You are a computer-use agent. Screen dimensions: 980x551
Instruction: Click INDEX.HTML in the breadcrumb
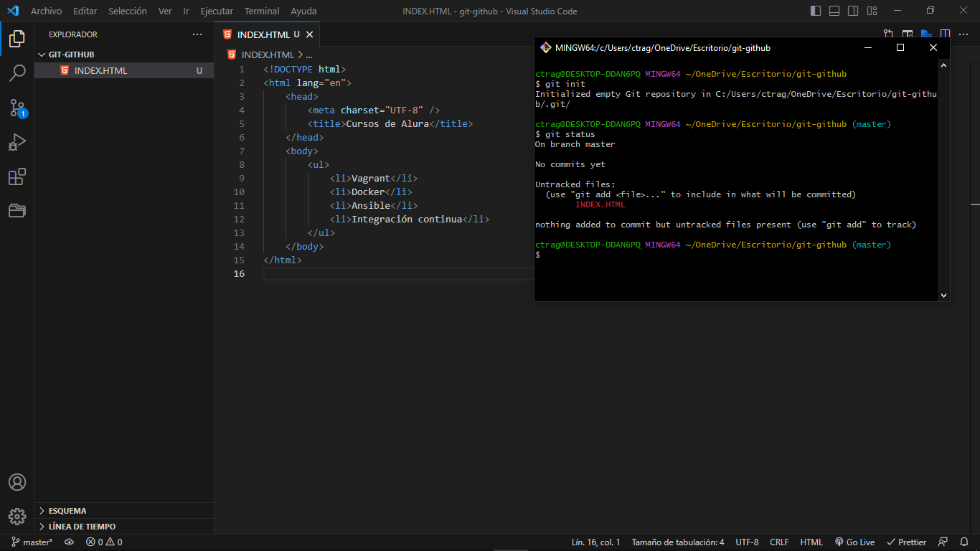click(x=268, y=55)
